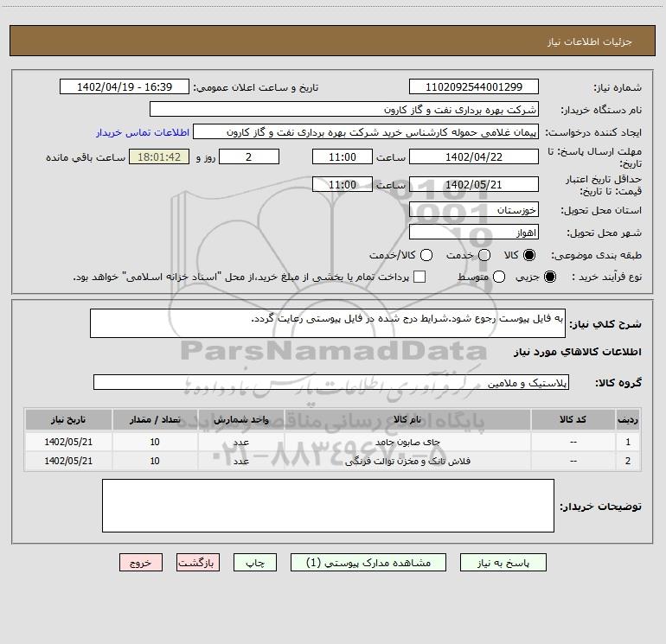Click the طبقه بندی موضوعی label
The height and width of the screenshot is (644, 666).
(x=596, y=256)
